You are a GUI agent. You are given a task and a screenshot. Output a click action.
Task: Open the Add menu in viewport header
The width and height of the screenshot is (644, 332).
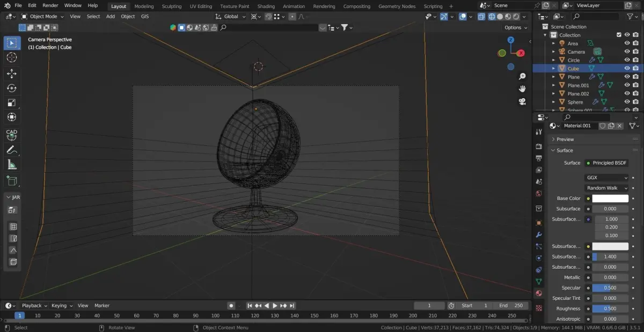[x=111, y=17]
